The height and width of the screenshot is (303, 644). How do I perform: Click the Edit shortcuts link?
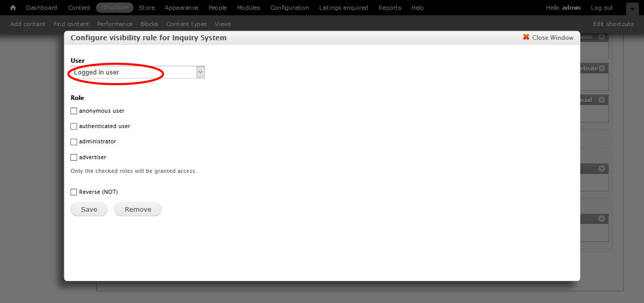coord(613,24)
